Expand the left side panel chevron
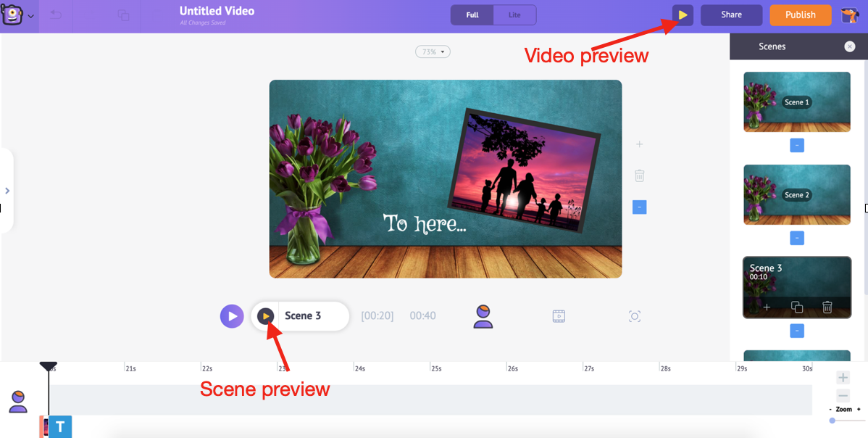 click(x=7, y=191)
